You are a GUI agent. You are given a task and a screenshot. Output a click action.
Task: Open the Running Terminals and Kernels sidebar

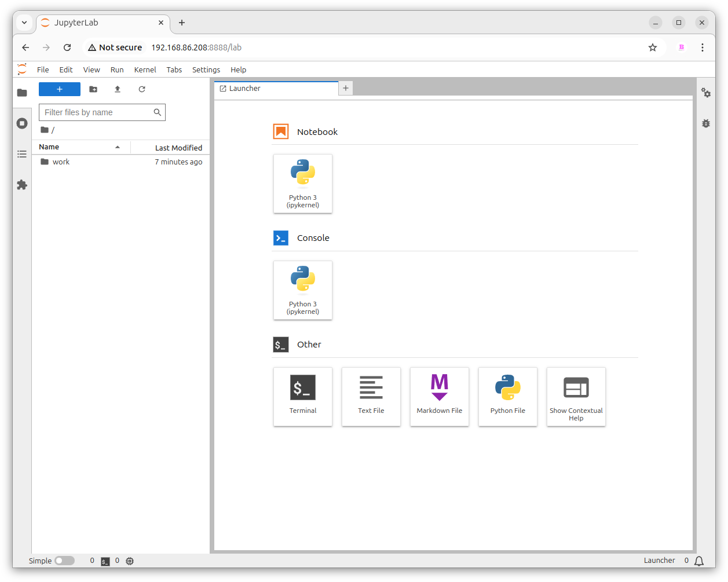point(22,123)
